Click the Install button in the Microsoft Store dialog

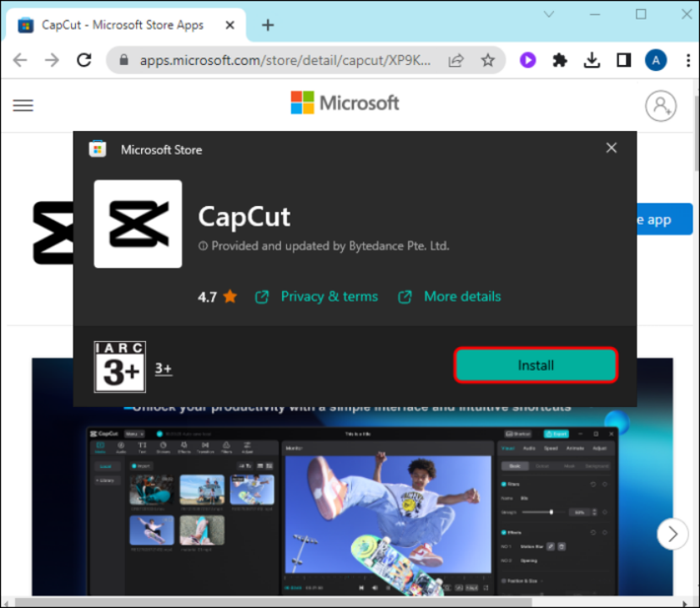(x=535, y=365)
